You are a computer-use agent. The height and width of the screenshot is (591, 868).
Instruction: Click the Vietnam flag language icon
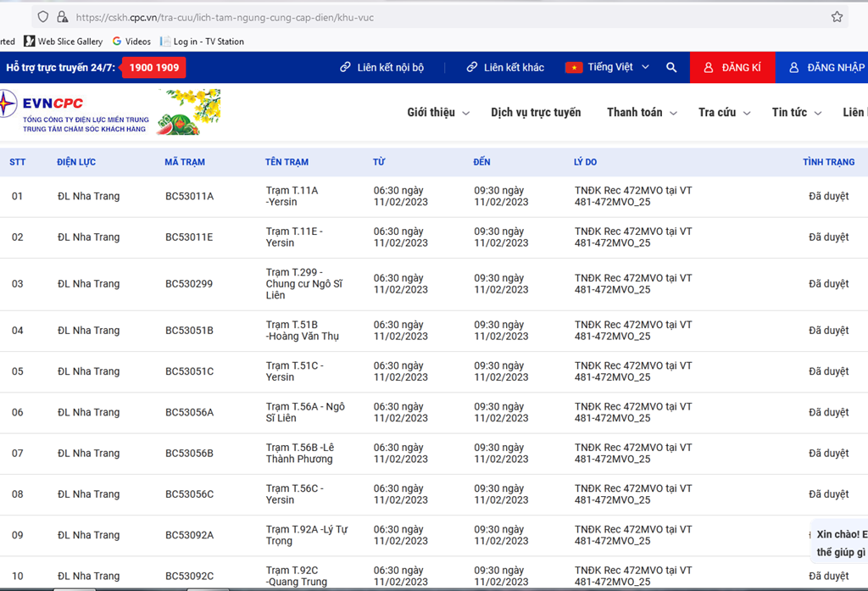click(x=574, y=68)
